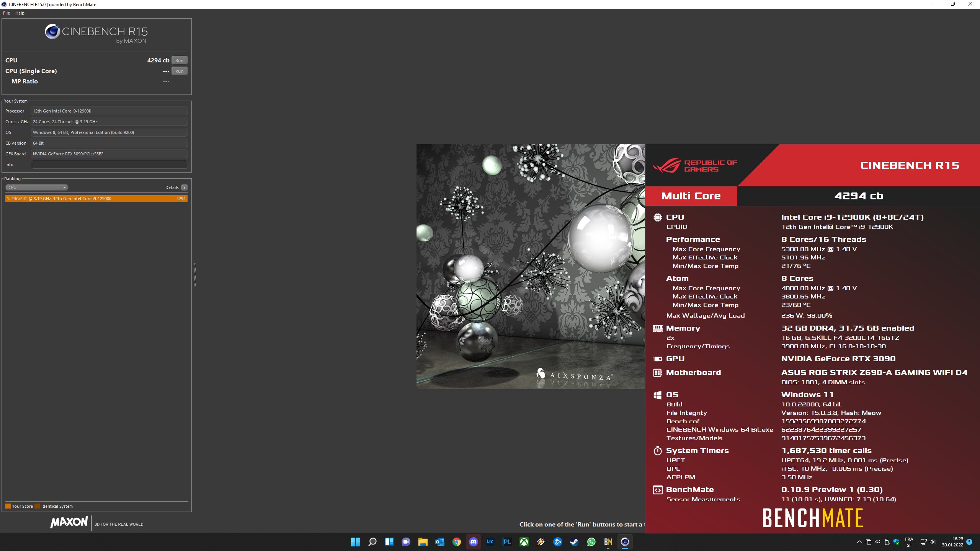Screen dimensions: 980x551
Task: Open the clock and calendar
Action: click(952, 542)
